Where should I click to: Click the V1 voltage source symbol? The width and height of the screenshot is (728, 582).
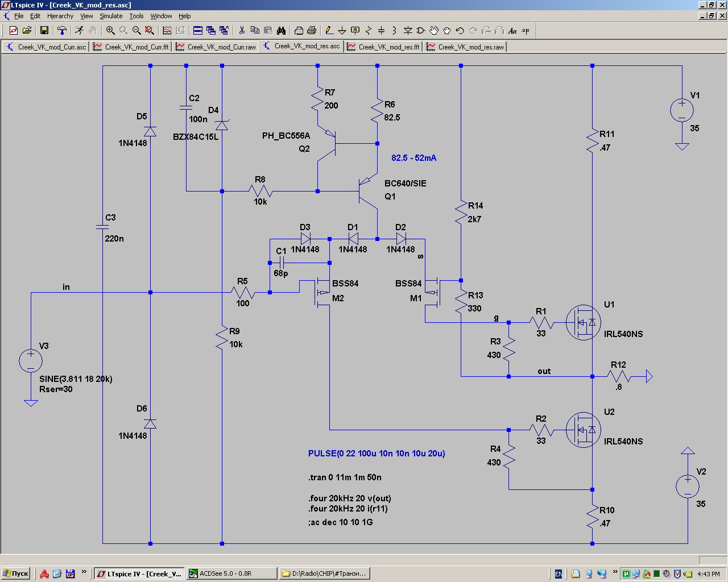click(x=681, y=110)
